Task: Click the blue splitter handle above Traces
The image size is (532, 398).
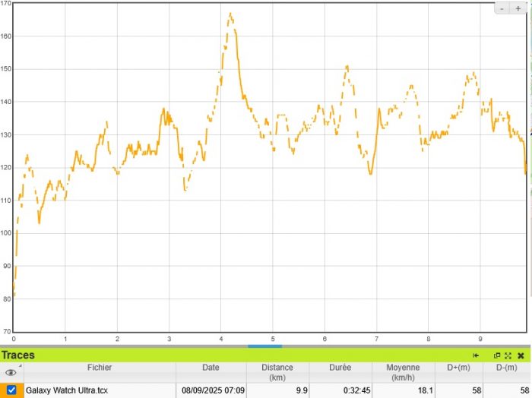Action: (x=265, y=346)
